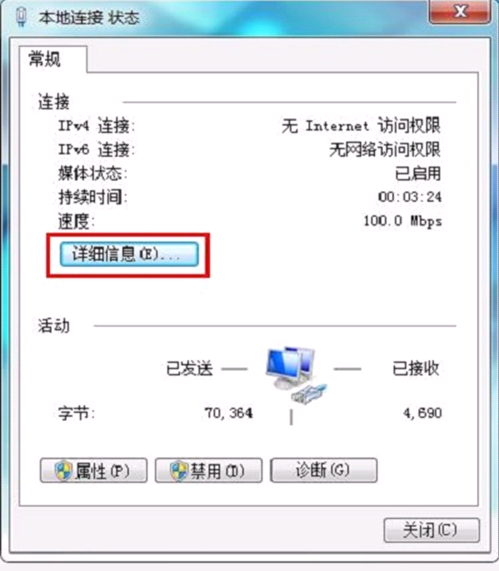Screen dimensions: 499x571
Task: Click the network adapter icon in title bar
Action: pyautogui.click(x=21, y=17)
